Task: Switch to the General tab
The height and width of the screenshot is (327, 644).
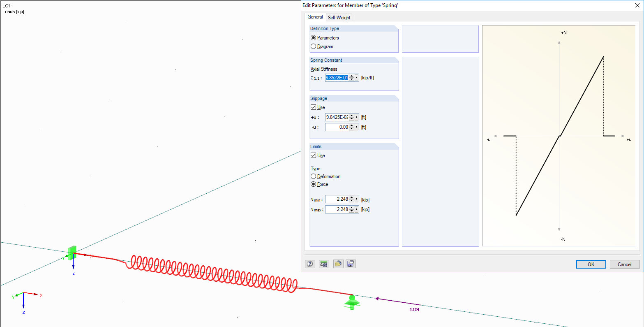Action: 315,17
